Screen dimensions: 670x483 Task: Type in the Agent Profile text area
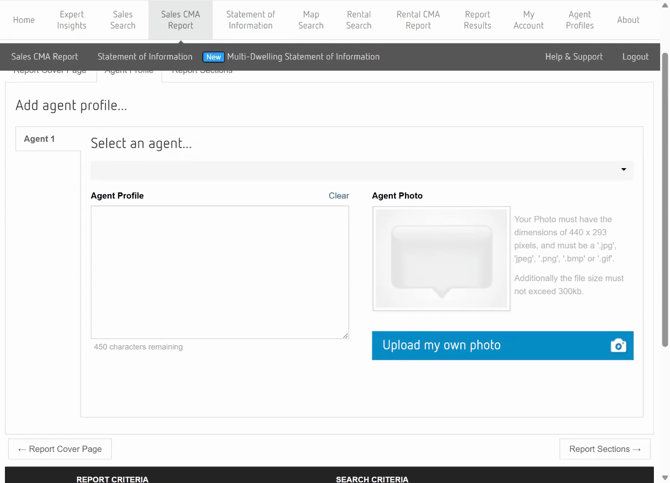(219, 272)
